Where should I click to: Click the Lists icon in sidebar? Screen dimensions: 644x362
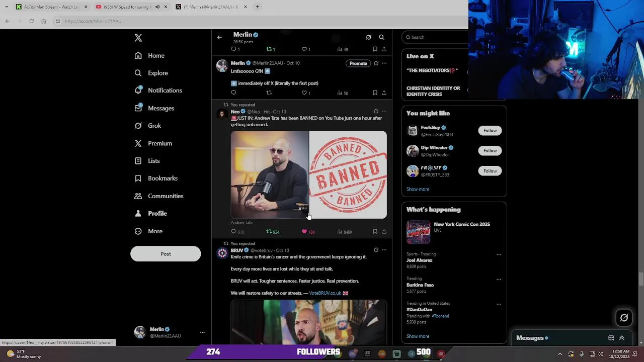tap(138, 161)
